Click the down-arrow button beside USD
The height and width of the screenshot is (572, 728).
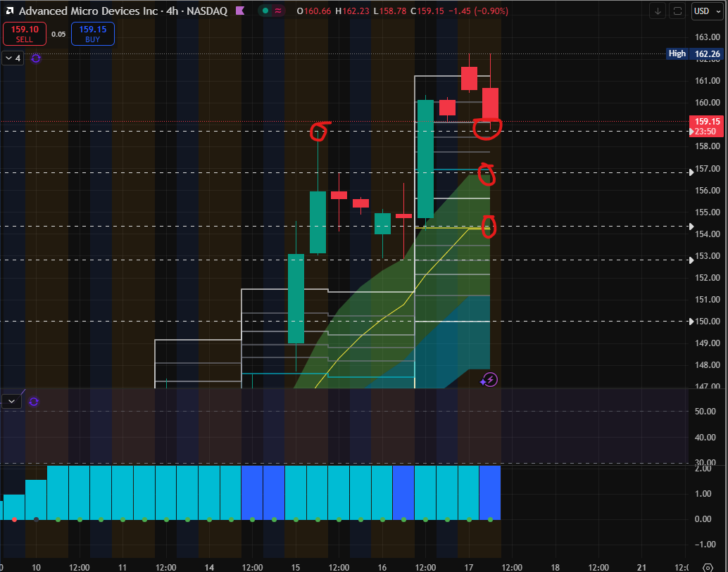click(658, 11)
